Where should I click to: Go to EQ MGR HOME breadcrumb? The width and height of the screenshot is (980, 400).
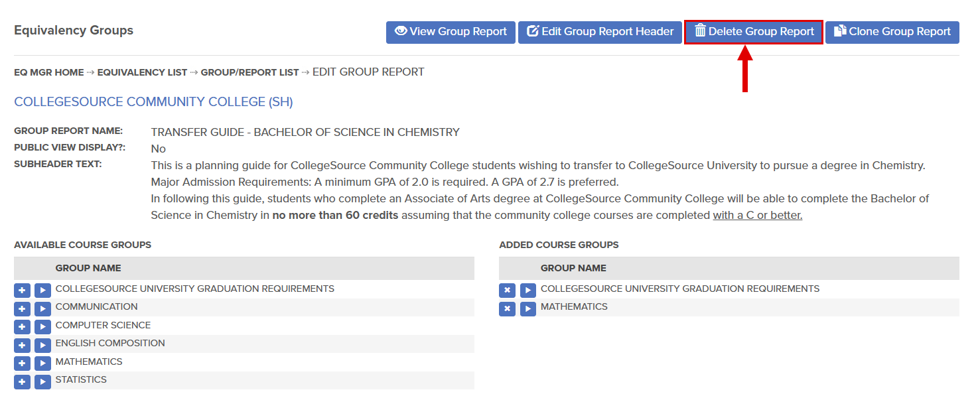tap(49, 72)
